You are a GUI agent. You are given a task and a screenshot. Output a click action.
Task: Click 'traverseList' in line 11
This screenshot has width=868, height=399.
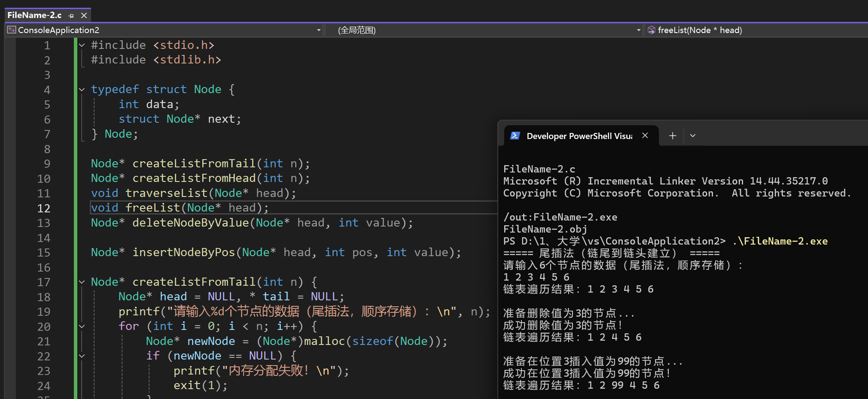tap(166, 193)
